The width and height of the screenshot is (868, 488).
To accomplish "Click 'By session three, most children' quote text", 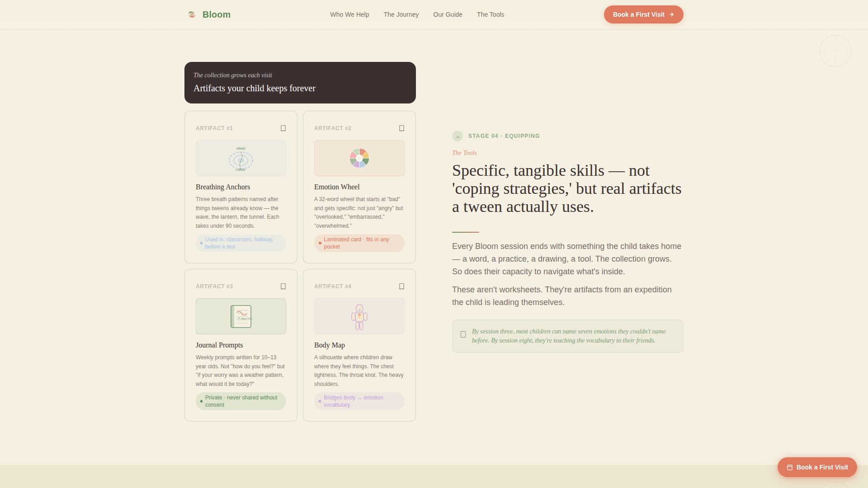I will [569, 336].
